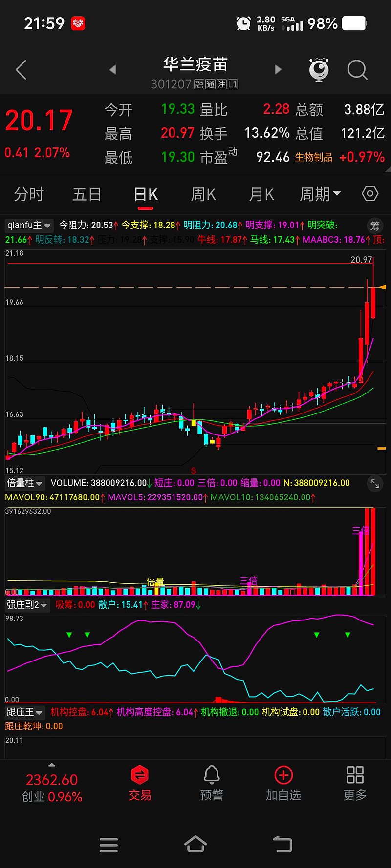Go back with the left chevron arrow

click(21, 70)
